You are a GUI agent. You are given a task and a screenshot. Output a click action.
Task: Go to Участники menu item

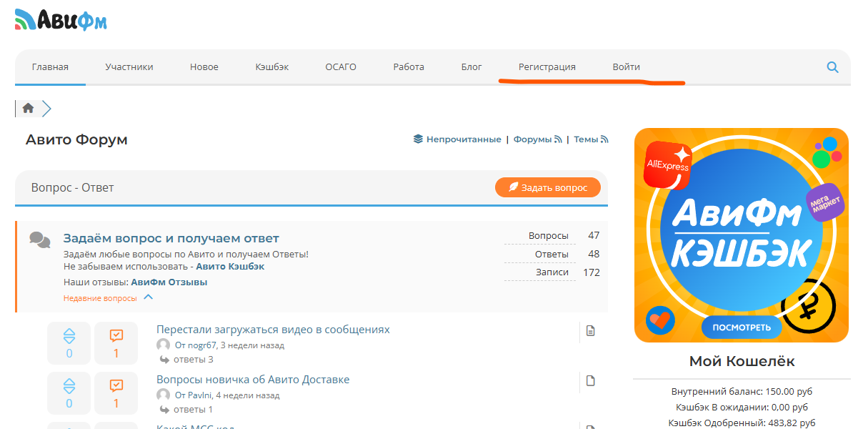[x=129, y=67]
